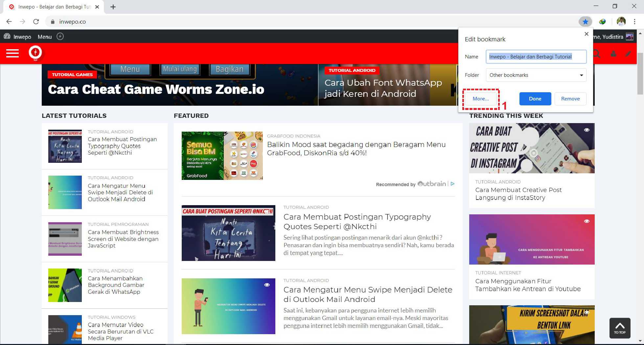Click the Antrean YouTube trending image
The image size is (644, 345).
(x=532, y=239)
